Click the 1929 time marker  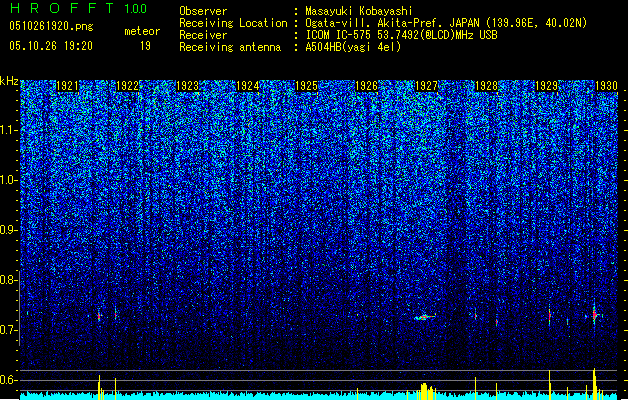tap(546, 86)
